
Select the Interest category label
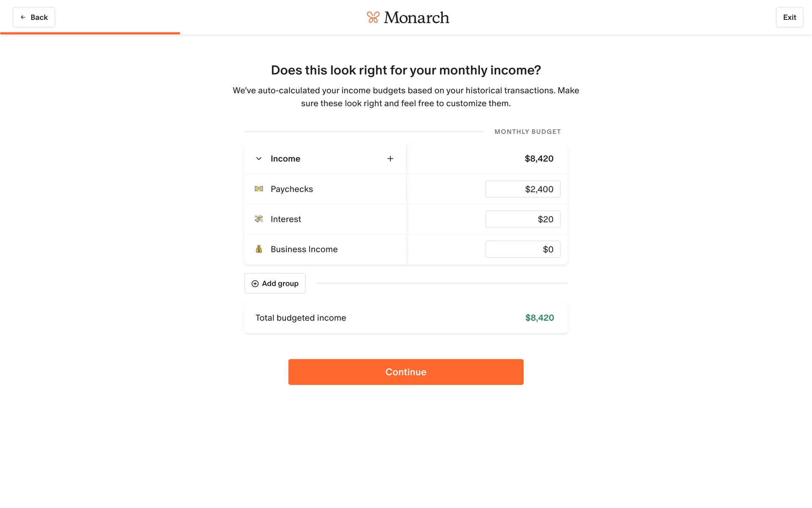(x=286, y=219)
